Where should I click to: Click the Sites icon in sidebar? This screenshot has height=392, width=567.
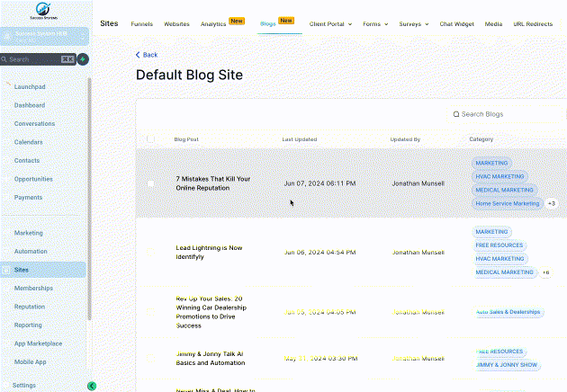click(x=6, y=269)
